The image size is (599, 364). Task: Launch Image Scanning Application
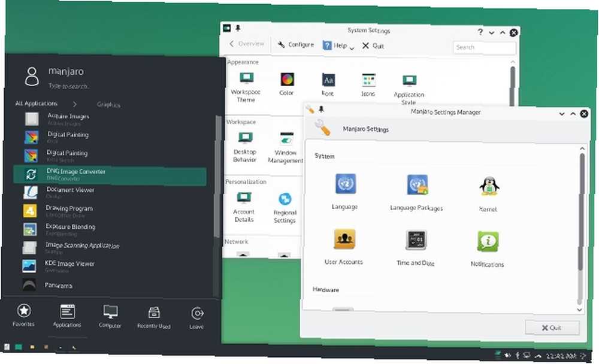(110, 247)
